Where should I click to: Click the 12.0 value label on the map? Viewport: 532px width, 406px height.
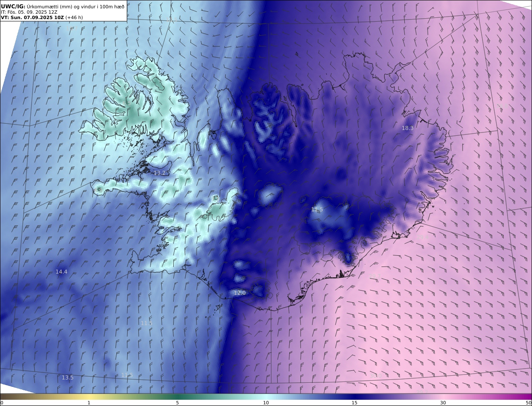click(x=239, y=293)
